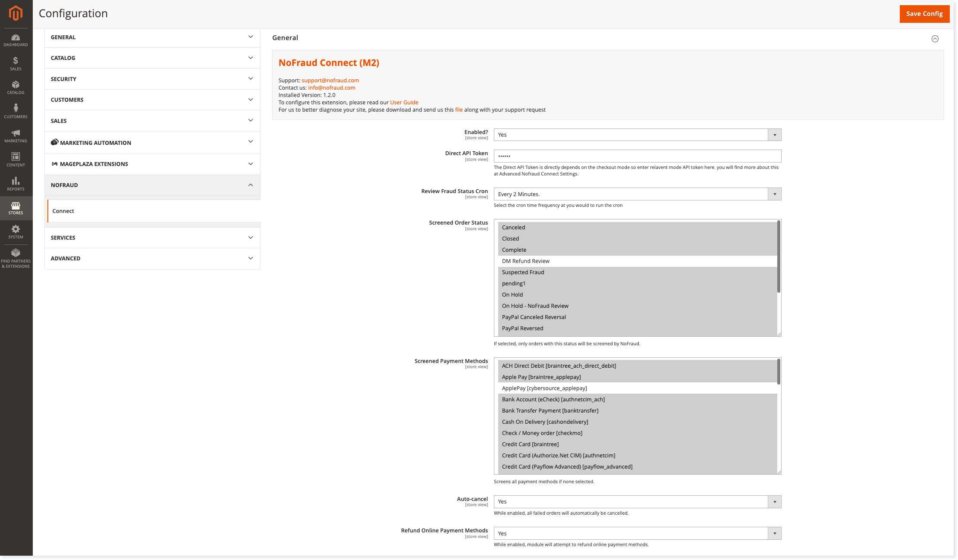Image resolution: width=958 pixels, height=560 pixels.
Task: Open the User Guide link
Action: pyautogui.click(x=404, y=102)
